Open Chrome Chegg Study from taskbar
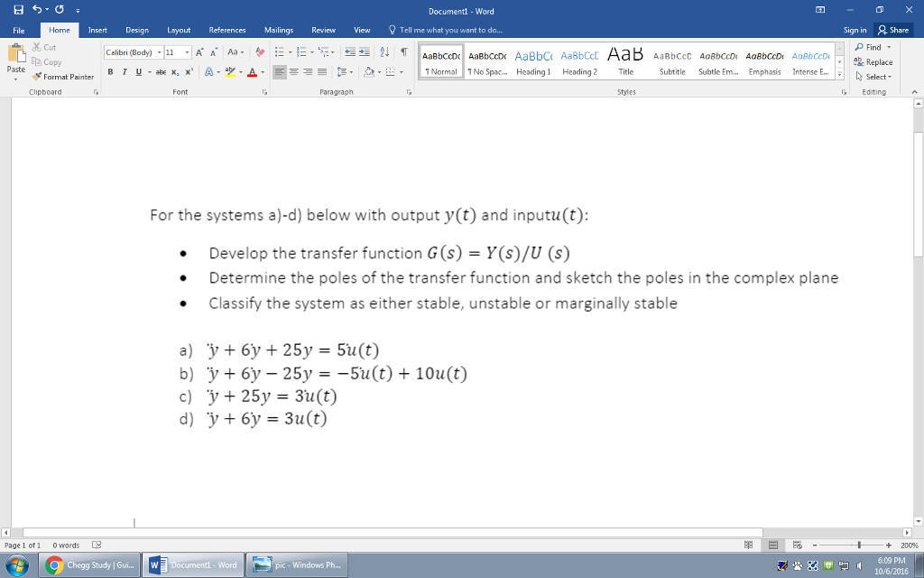This screenshot has width=924, height=578. 90,565
